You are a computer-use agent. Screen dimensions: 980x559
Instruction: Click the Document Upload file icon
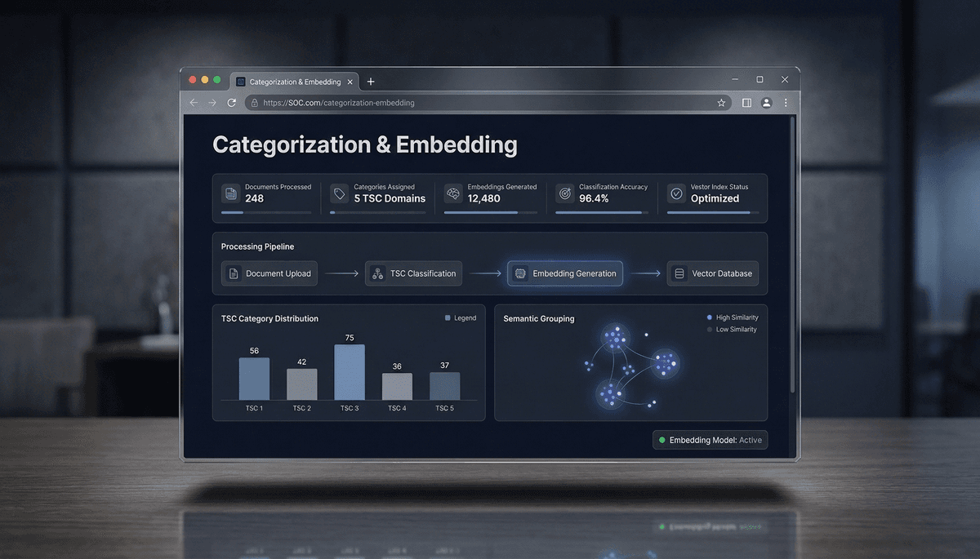click(x=234, y=273)
